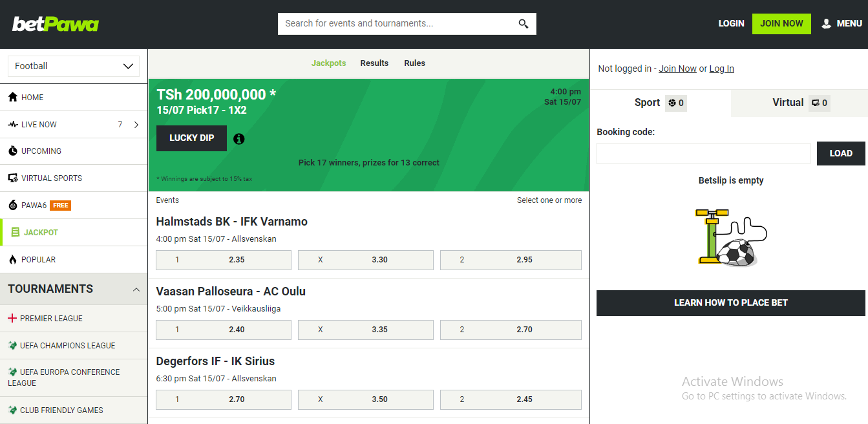Click the Log In link in betslip

point(721,69)
